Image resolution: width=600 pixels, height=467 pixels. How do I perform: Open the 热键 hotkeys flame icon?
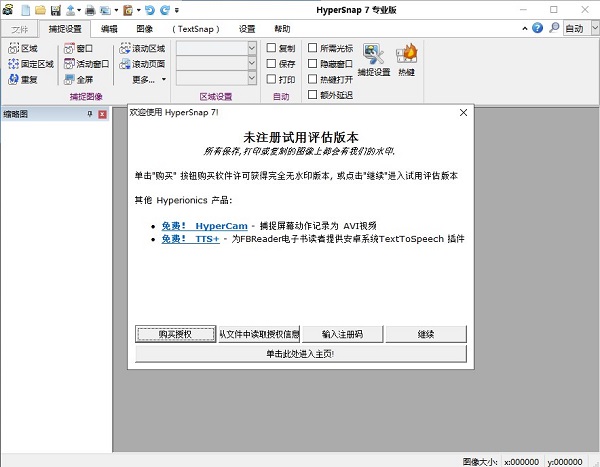(x=406, y=59)
